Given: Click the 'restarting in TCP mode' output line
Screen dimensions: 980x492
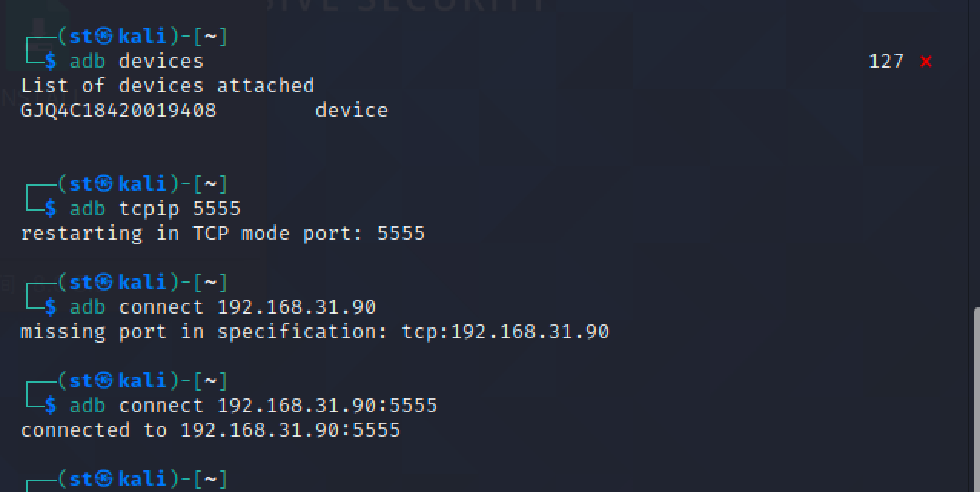Looking at the screenshot, I should [223, 233].
